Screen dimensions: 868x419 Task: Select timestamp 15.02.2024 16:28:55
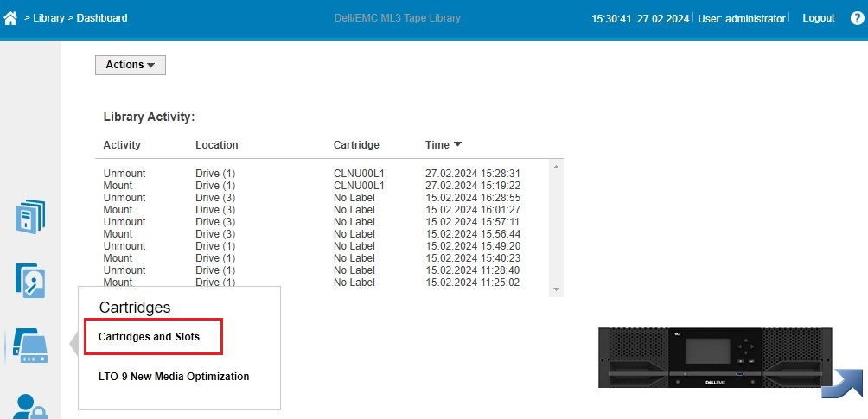473,198
